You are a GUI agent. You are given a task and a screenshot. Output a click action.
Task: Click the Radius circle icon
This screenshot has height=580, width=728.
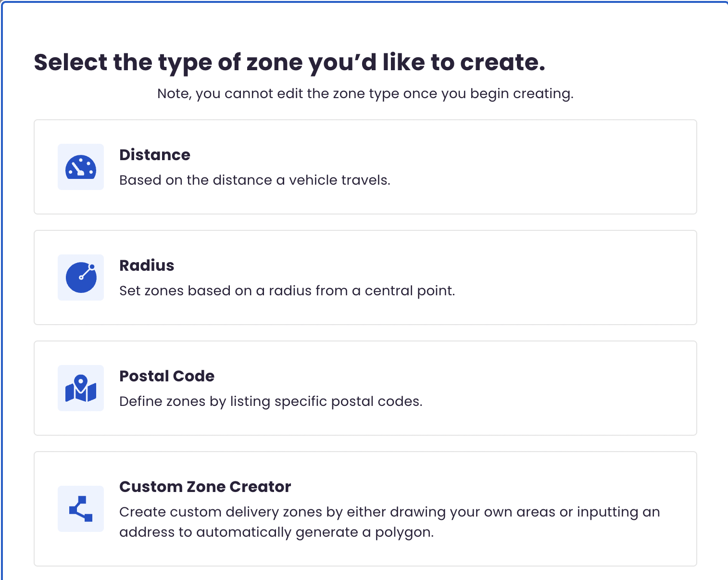point(81,277)
